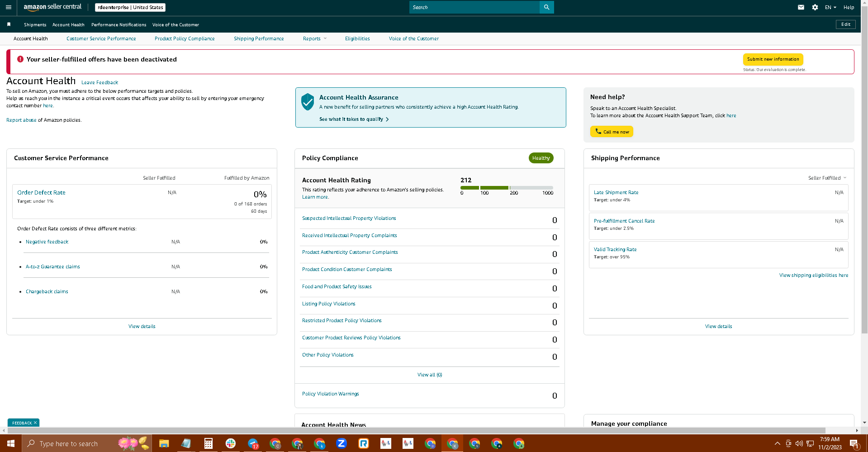
Task: Open Food and Product Safety Issues
Action: 337,287
